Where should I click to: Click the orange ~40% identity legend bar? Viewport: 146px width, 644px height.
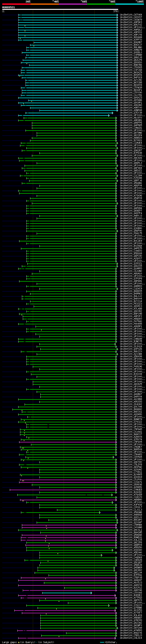[45, 4]
